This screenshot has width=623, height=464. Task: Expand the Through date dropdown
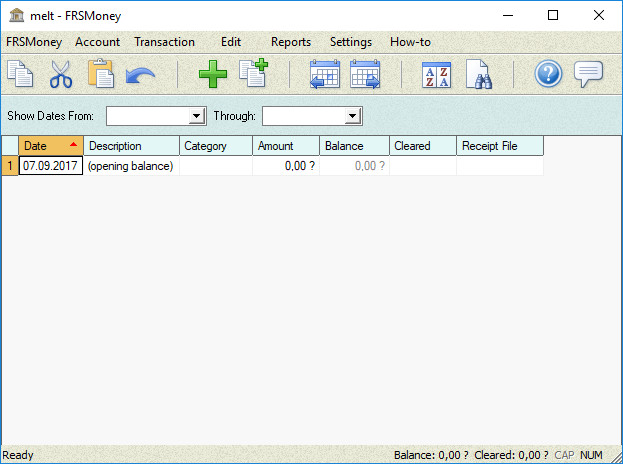352,116
